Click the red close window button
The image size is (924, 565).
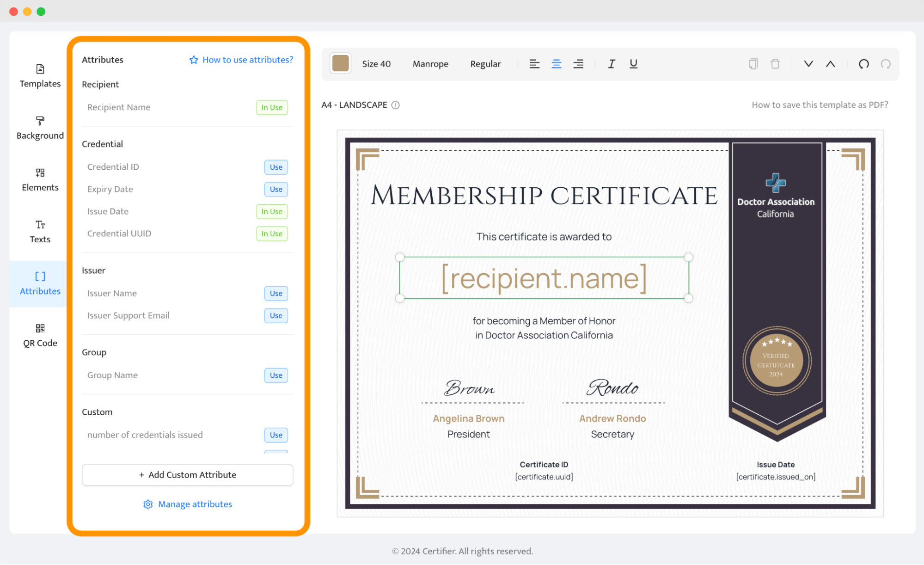(13, 12)
